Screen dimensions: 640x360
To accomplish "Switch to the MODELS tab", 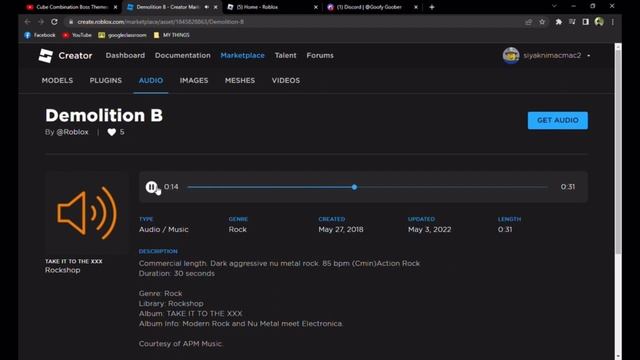I will (x=57, y=80).
